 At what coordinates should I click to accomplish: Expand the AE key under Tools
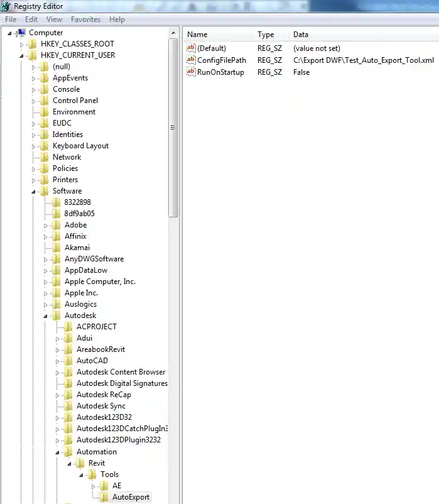coord(93,486)
